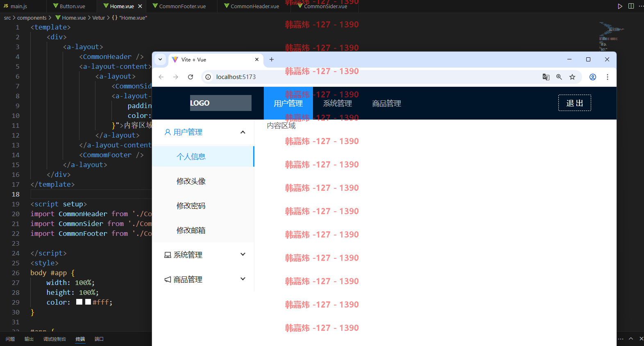644x346 pixels.
Task: Click the 内容区域 text in page
Action: tap(281, 125)
